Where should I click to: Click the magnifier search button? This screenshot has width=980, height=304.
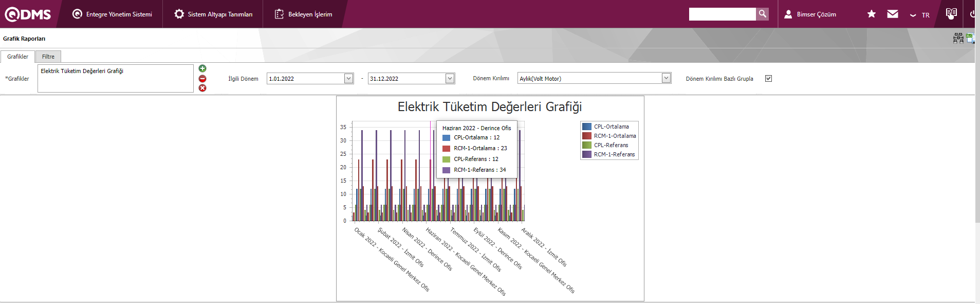[763, 14]
